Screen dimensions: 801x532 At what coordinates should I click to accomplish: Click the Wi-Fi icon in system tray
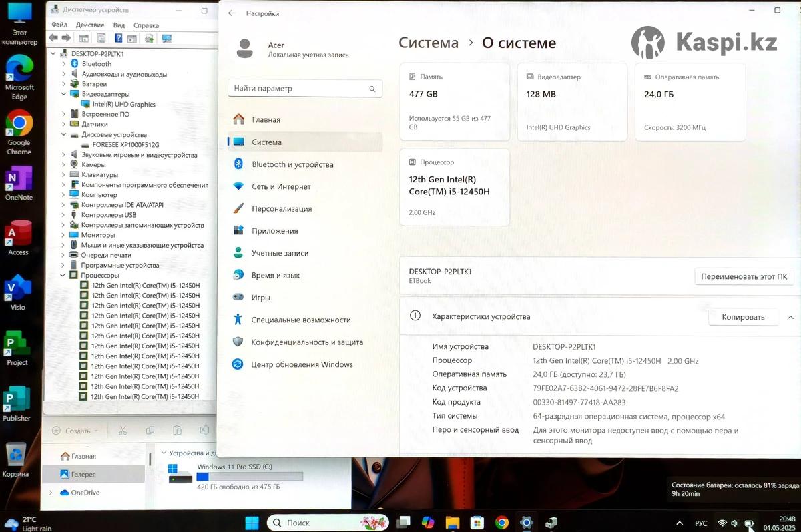coord(722,523)
